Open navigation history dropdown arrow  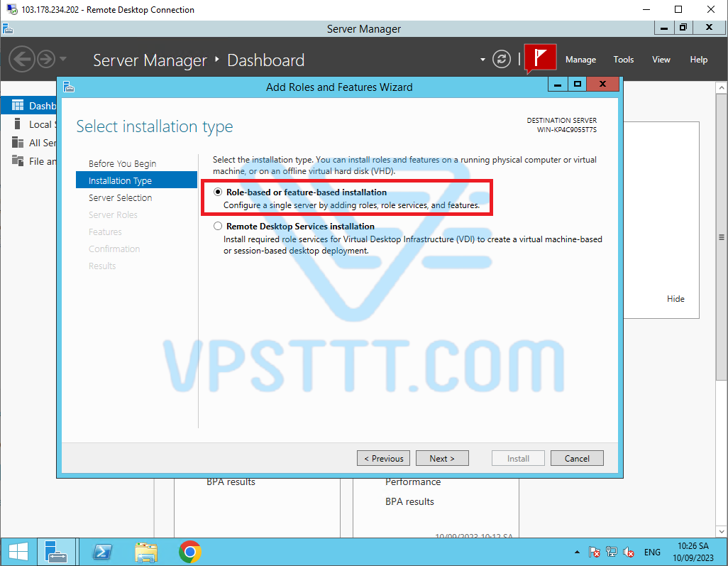63,59
